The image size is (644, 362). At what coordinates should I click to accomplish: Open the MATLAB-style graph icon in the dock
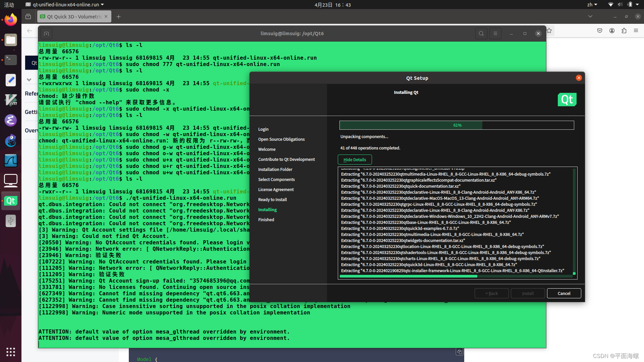tap(11, 161)
